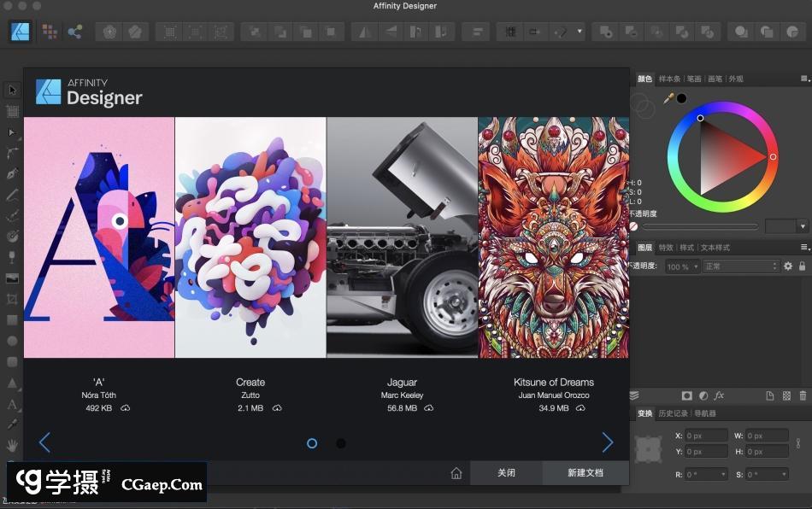Click the layer blend options gear icon
This screenshot has width=812, height=509.
(787, 267)
